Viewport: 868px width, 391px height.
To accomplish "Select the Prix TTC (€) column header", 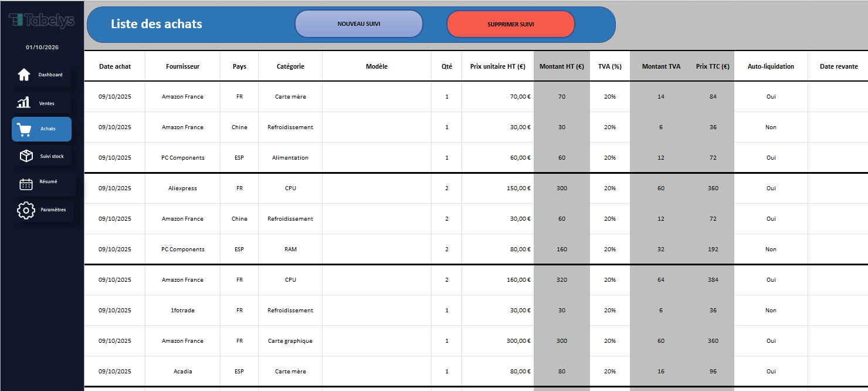I will point(713,66).
